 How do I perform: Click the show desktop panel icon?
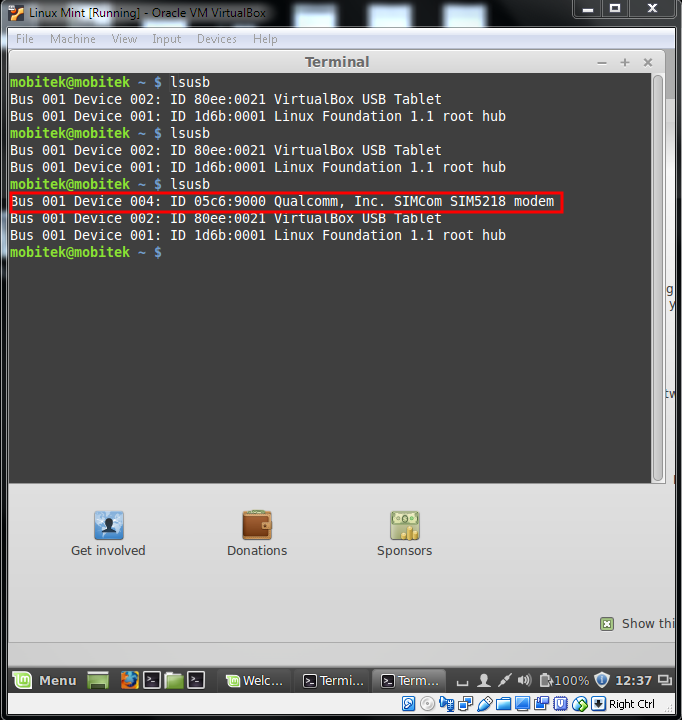(x=98, y=680)
